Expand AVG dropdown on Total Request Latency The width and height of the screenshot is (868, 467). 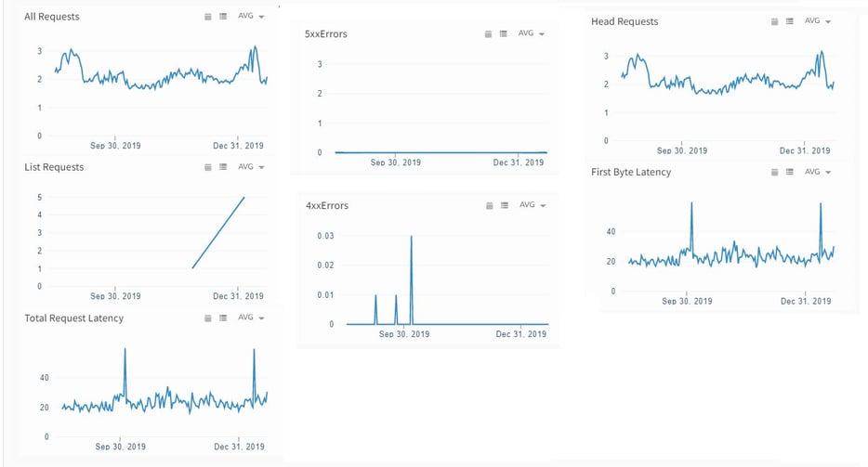coord(251,318)
